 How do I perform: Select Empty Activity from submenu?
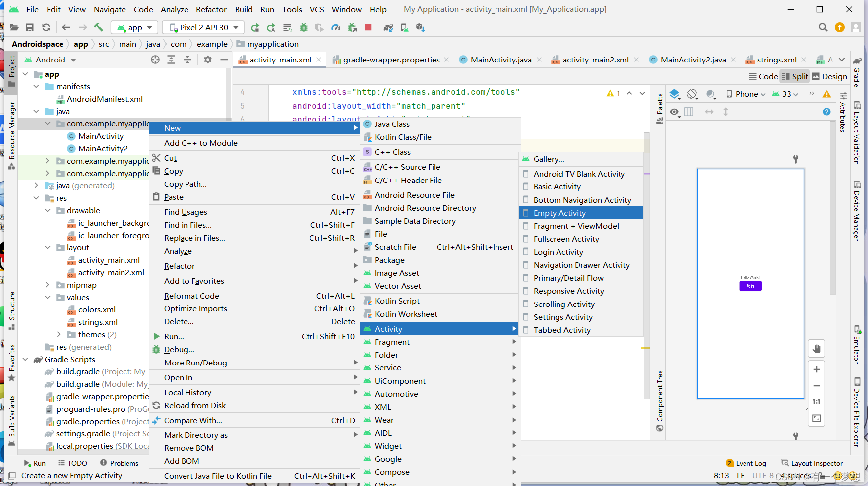click(581, 213)
